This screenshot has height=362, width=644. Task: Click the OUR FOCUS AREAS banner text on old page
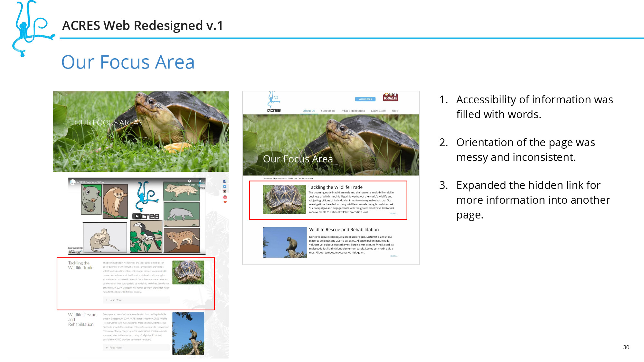click(x=109, y=123)
